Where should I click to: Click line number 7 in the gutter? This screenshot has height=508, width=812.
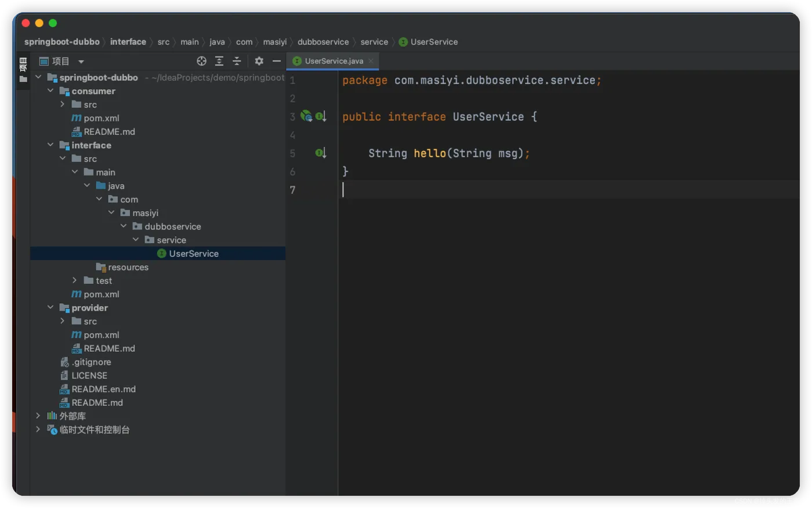point(292,190)
